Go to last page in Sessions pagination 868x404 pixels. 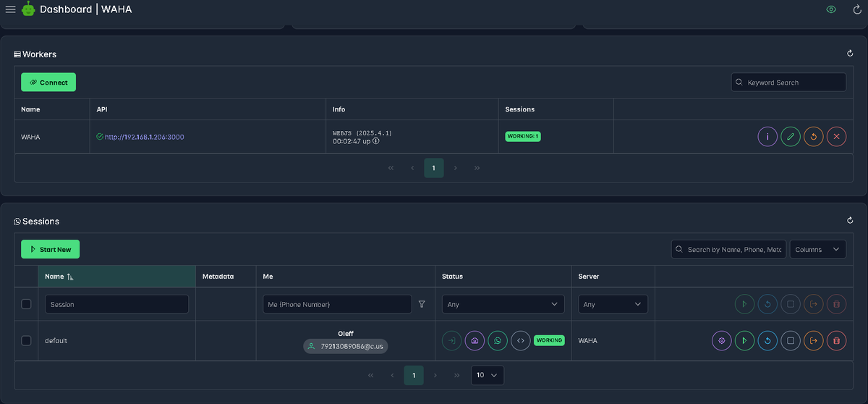point(457,375)
